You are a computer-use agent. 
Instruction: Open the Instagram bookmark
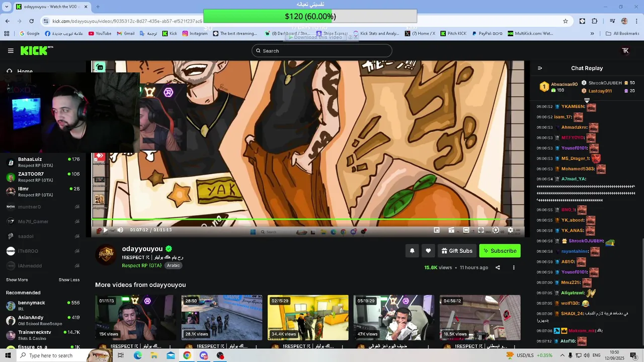[x=195, y=34]
